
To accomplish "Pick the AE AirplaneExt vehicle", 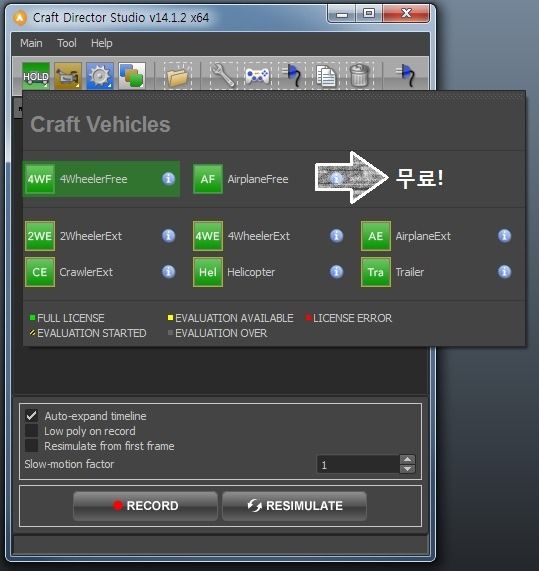I will (x=375, y=236).
